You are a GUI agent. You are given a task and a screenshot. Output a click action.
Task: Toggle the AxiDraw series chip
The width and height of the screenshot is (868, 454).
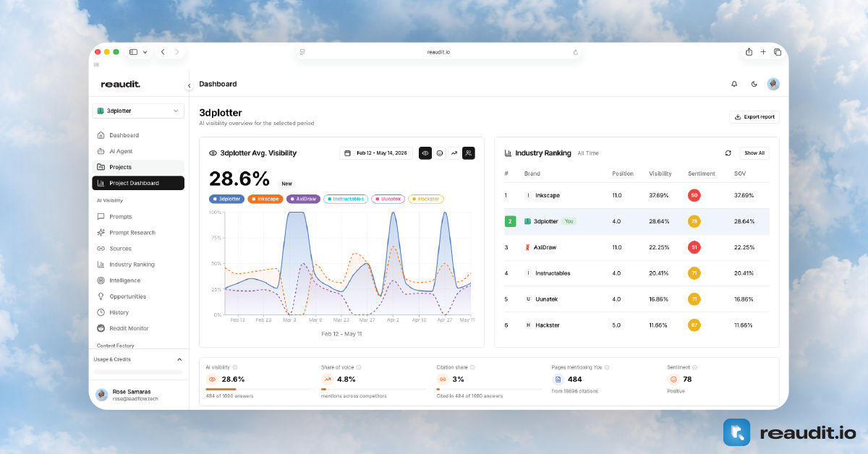tap(304, 199)
